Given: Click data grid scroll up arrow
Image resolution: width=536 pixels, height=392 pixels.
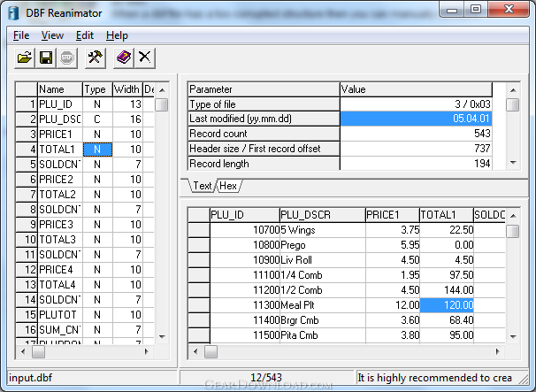Looking at the screenshot, I should point(513,216).
